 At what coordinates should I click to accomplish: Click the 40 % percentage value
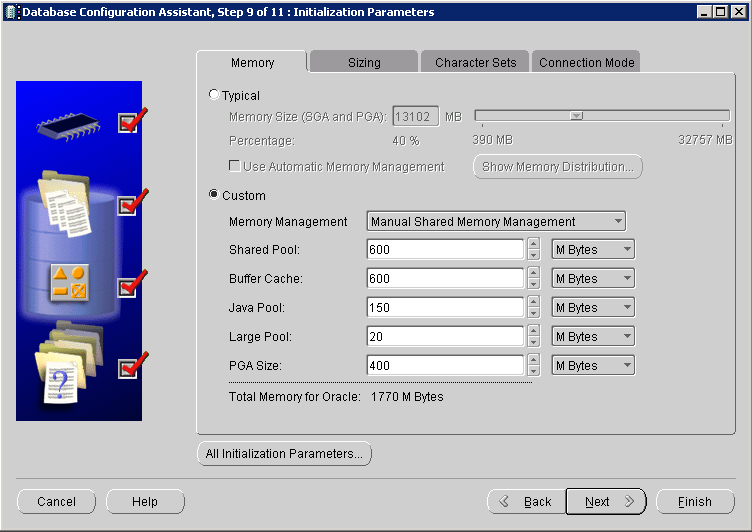pos(406,141)
